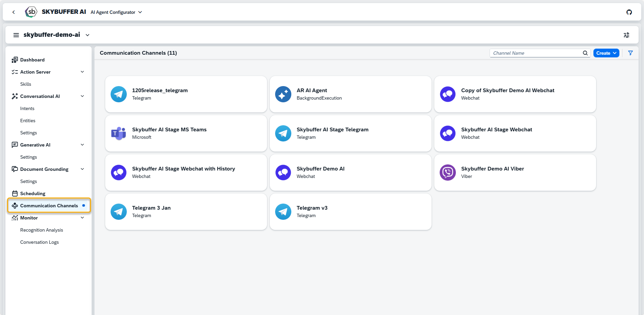
Task: Open the AI Agent Configurator dropdown
Action: (116, 12)
